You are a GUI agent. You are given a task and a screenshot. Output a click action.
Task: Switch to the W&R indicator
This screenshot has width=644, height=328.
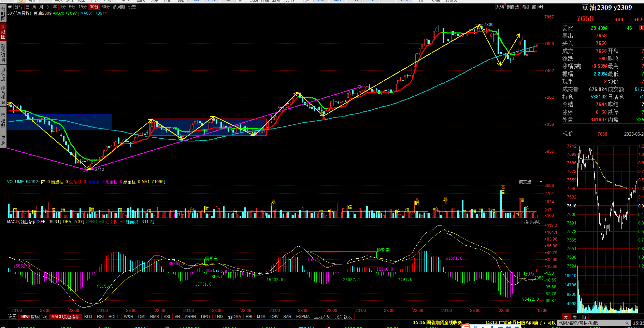pos(129,317)
